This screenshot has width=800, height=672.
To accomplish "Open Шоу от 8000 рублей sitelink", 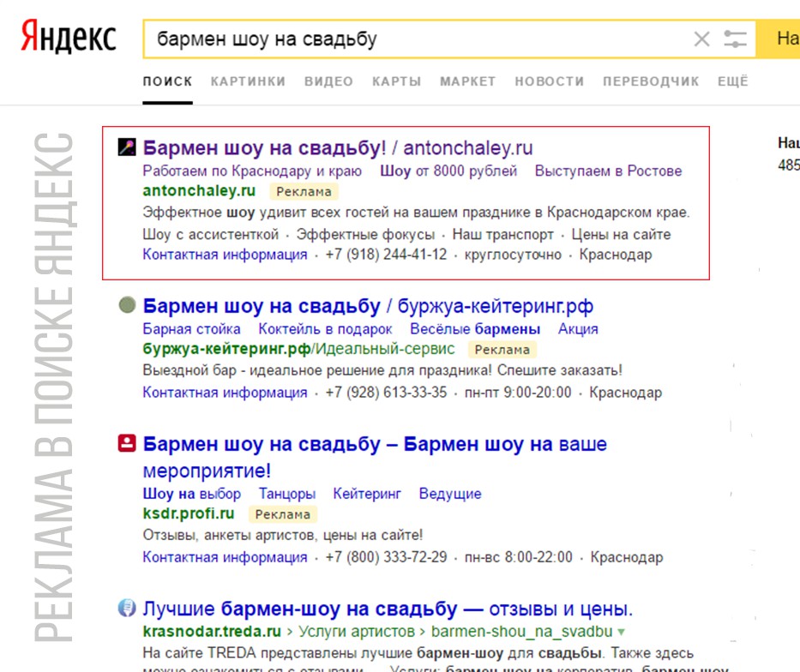I will [448, 171].
